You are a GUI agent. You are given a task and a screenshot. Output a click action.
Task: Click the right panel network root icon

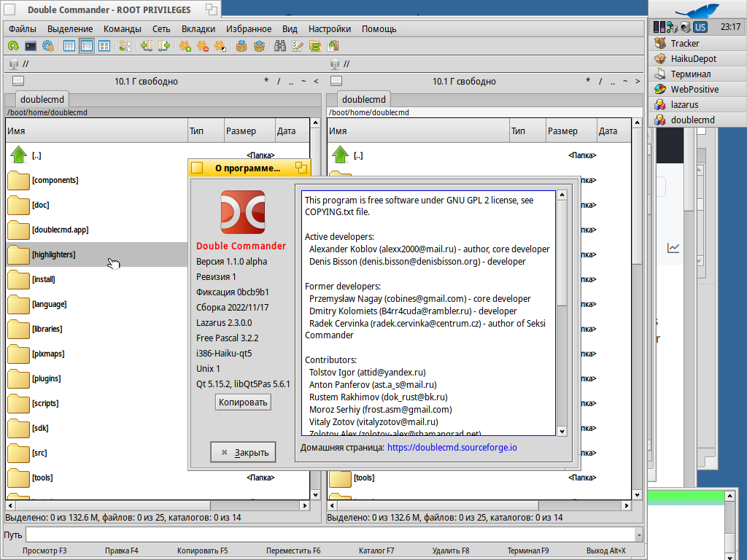point(335,64)
